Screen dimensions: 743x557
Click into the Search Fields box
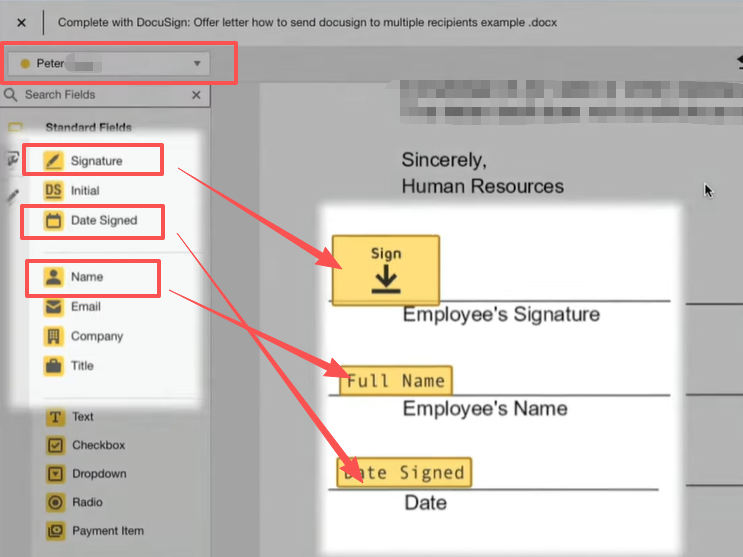[104, 95]
